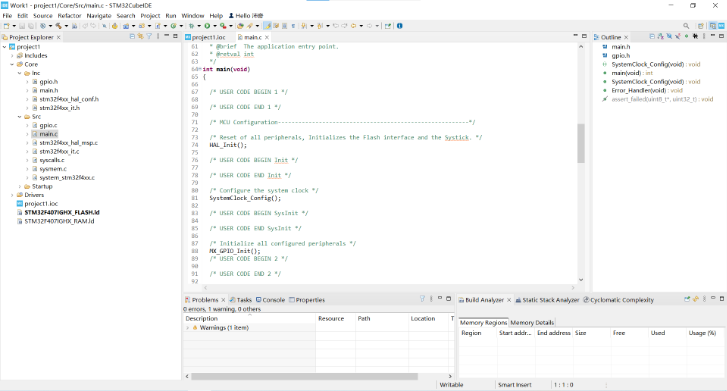The width and height of the screenshot is (727, 391).
Task: Open the Project menu
Action: pos(150,15)
